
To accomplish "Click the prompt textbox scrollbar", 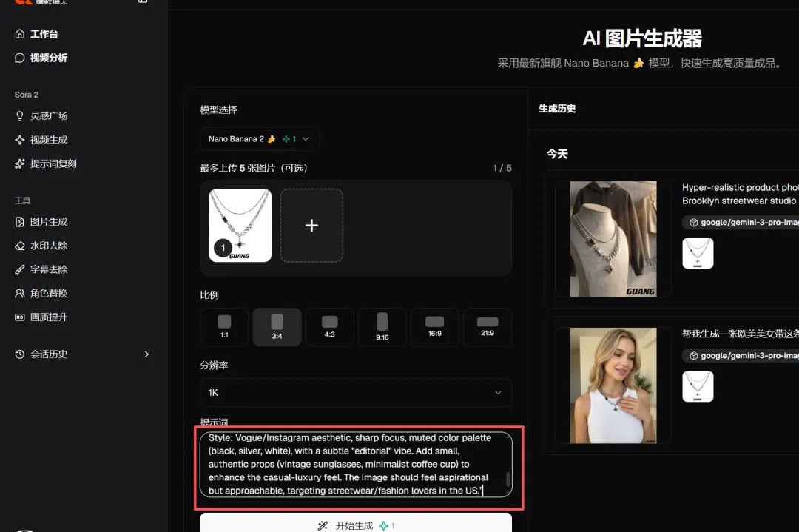I will coord(508,479).
